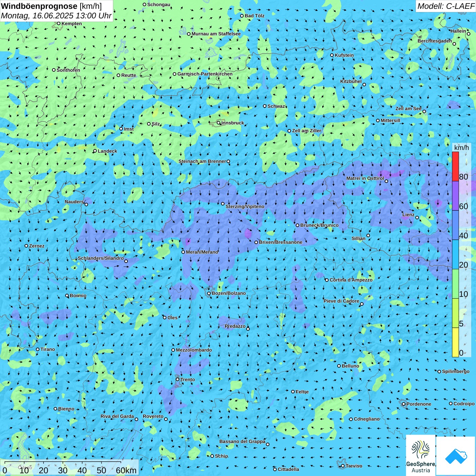Click the Kufstein city marker
This screenshot has height=476, width=476.
(x=332, y=55)
